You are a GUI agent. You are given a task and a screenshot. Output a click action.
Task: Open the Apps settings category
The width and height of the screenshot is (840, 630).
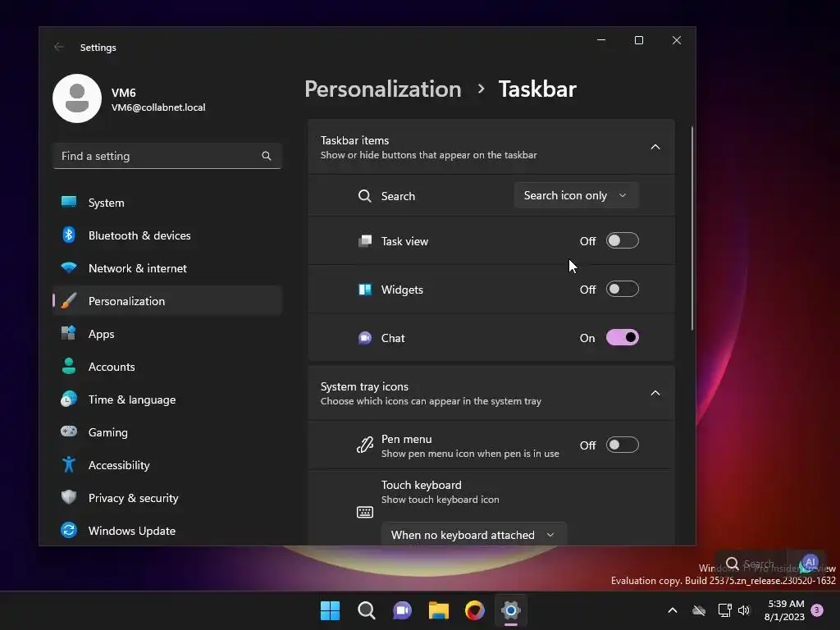coord(167,333)
